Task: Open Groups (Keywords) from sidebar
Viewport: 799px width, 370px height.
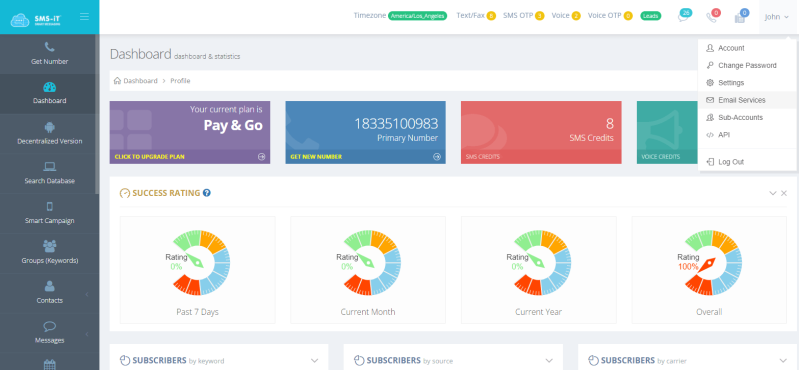Action: [49, 253]
